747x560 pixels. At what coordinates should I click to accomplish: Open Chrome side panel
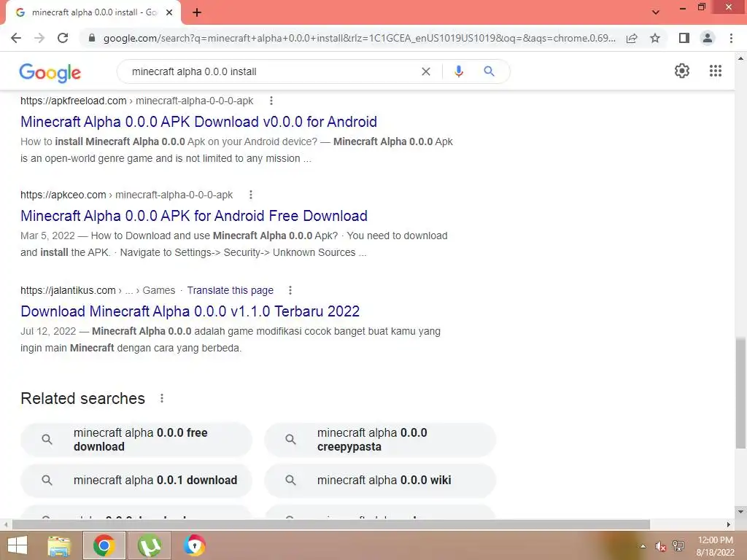(684, 38)
